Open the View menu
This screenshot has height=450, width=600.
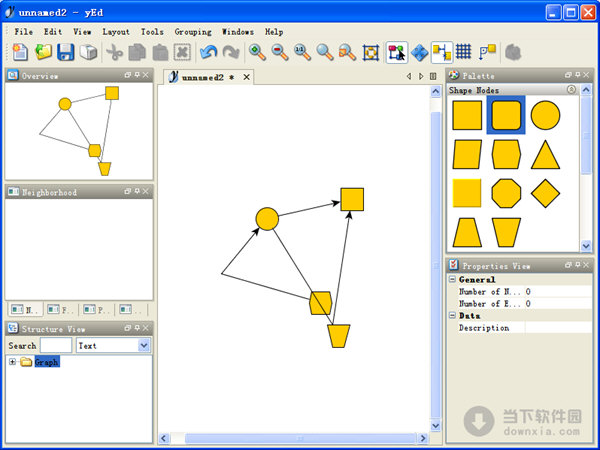coord(82,32)
